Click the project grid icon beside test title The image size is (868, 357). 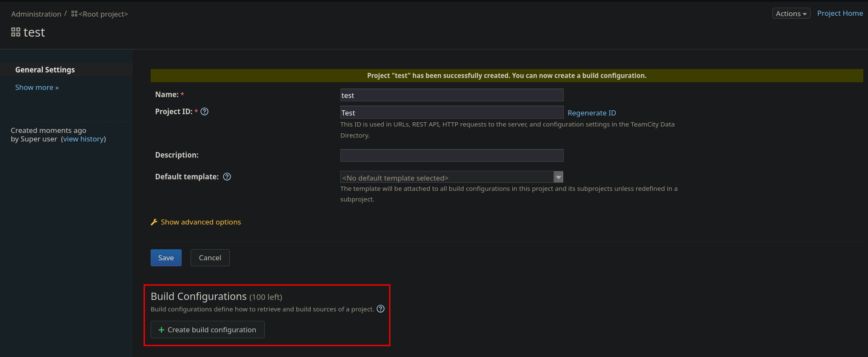pyautogui.click(x=16, y=32)
